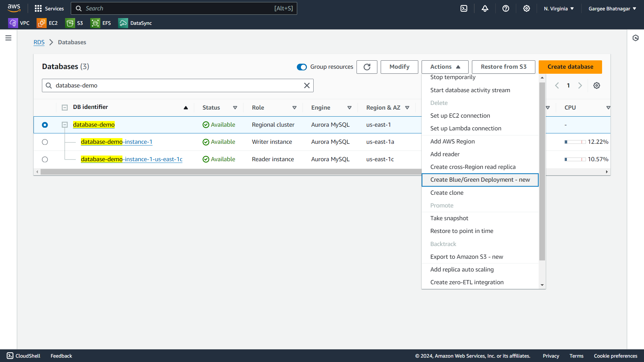Viewport: 644px width, 362px height.
Task: Select the us-east-1c reader instance radio button
Action: point(45,160)
